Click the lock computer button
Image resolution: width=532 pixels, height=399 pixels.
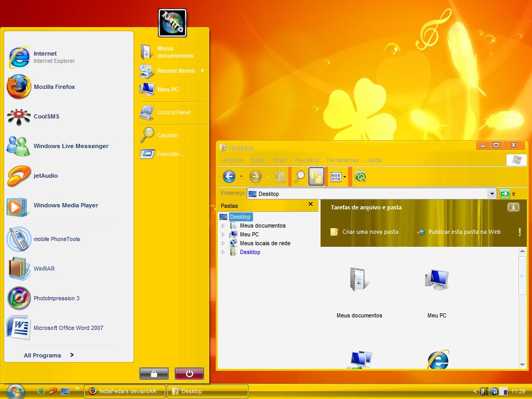154,374
